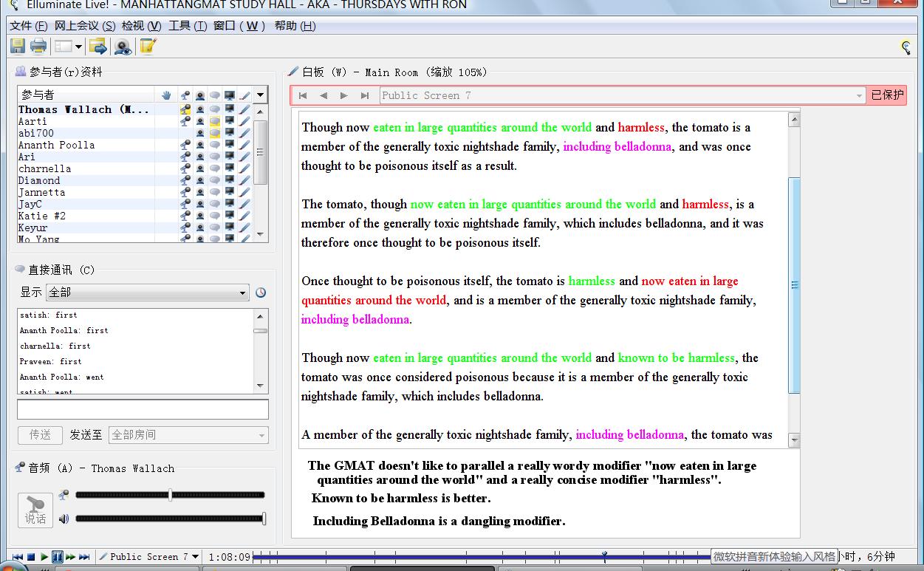Open the playback Public Screen 7 dropdown
924x571 pixels.
tap(149, 557)
